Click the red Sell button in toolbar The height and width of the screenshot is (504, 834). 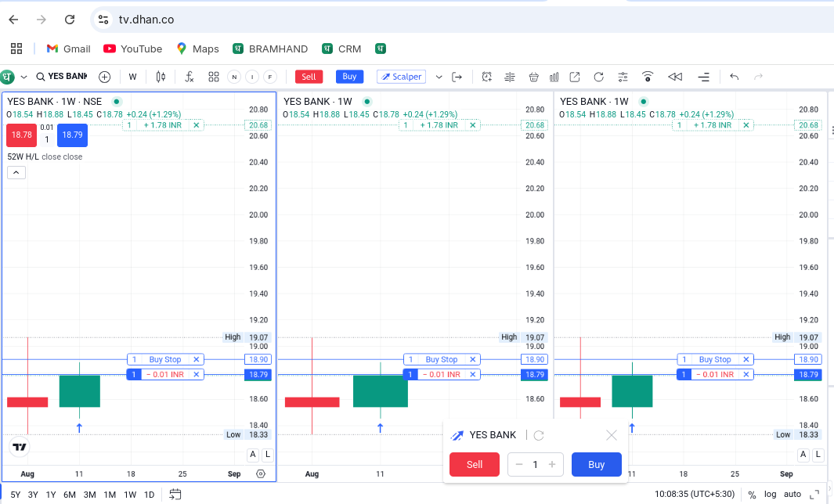tap(309, 77)
